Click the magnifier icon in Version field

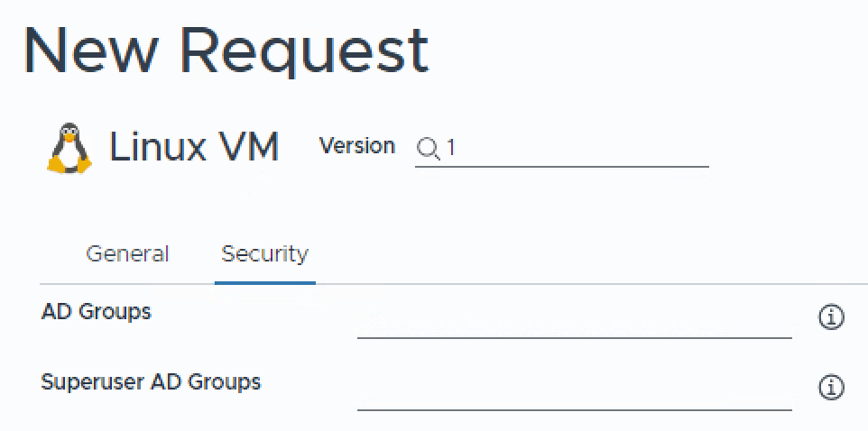point(428,148)
